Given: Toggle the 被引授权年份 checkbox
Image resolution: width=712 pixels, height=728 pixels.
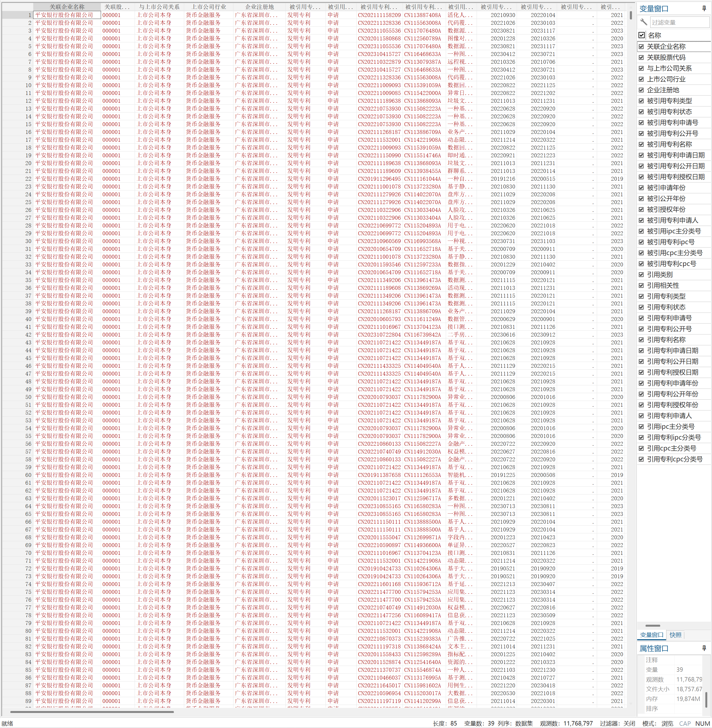Looking at the screenshot, I should click(641, 210).
